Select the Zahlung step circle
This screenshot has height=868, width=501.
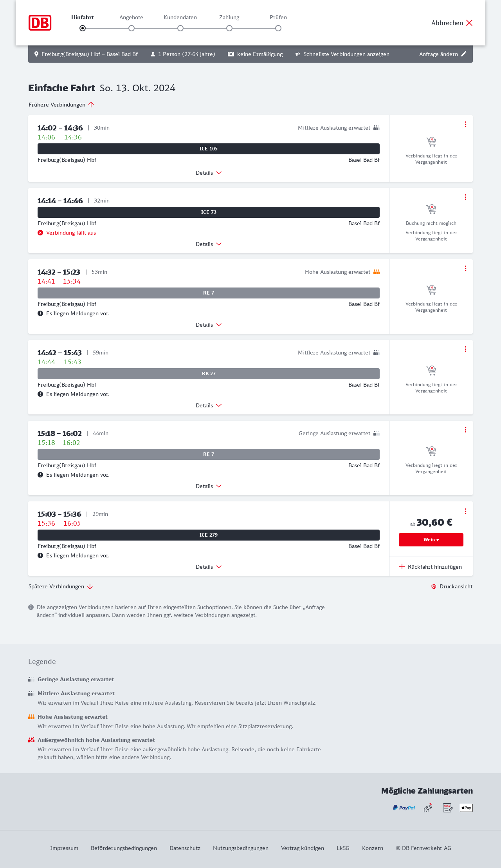[229, 28]
